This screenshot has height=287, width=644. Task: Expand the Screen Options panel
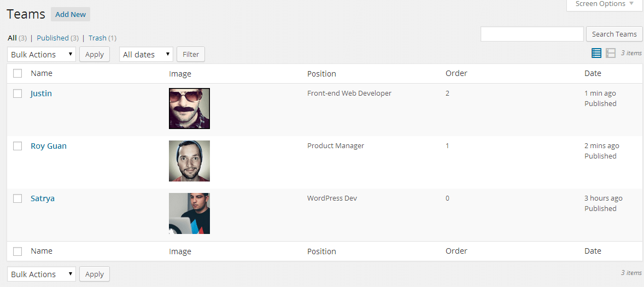click(x=604, y=4)
